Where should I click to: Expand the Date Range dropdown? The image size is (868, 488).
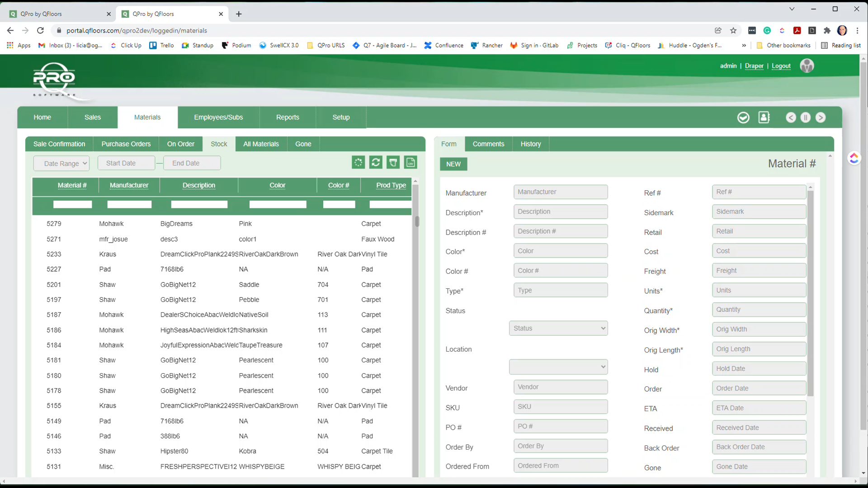61,164
